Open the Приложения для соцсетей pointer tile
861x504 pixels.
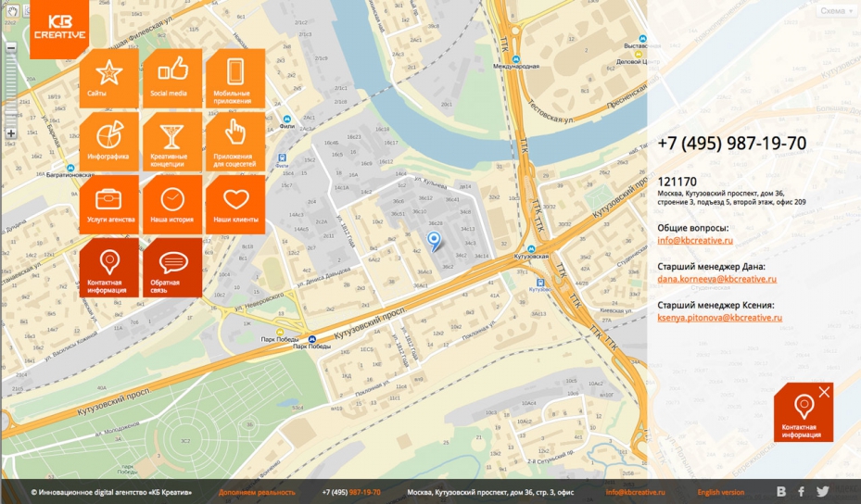235,141
